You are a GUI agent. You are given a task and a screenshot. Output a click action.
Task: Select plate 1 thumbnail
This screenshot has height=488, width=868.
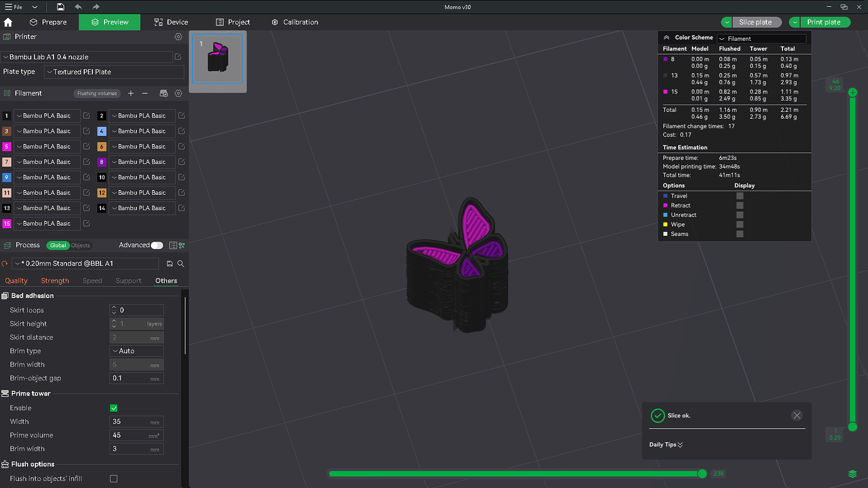[x=218, y=60]
